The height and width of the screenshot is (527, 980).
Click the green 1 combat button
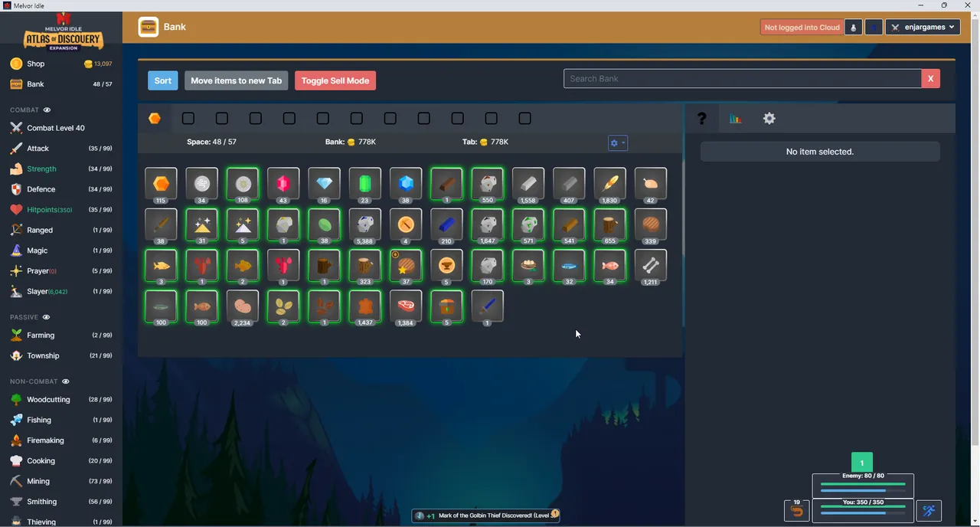pos(862,463)
